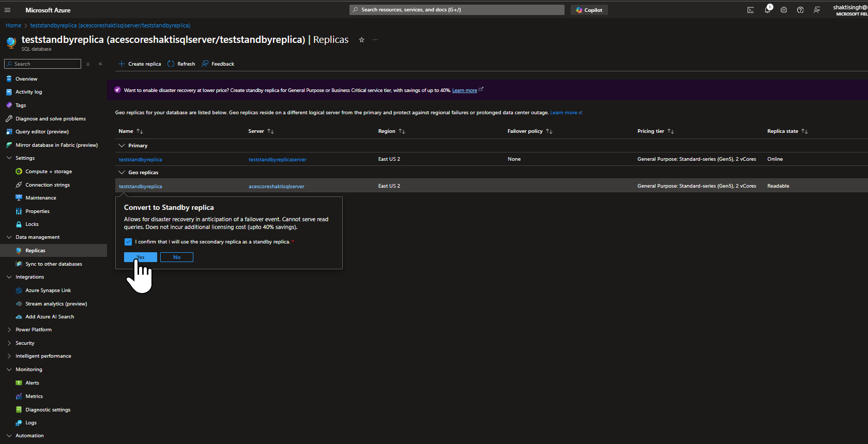Click No in the convert dialog
The width and height of the screenshot is (868, 444).
click(177, 257)
